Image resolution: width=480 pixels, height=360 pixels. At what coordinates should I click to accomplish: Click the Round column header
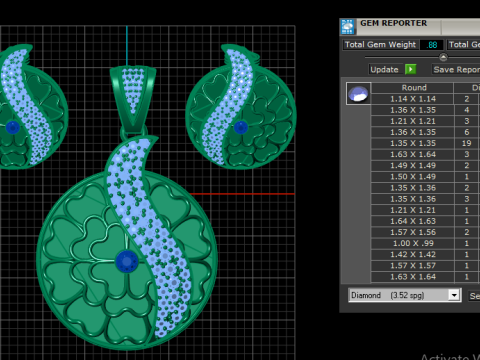pyautogui.click(x=412, y=88)
